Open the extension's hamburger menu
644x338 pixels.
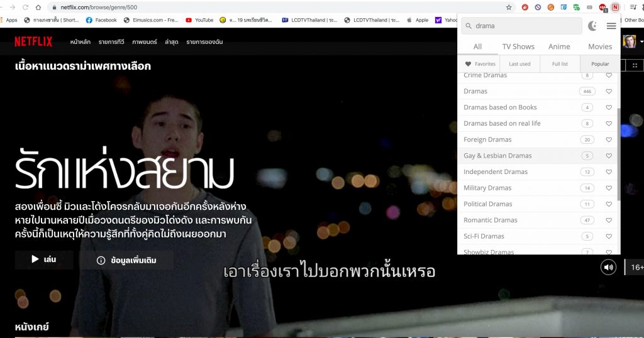(611, 26)
